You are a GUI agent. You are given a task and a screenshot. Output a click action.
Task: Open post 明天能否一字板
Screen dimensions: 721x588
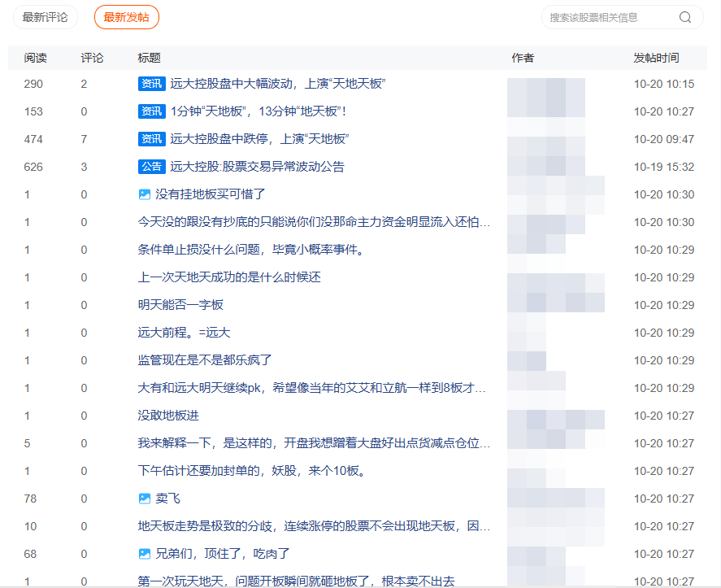(x=180, y=305)
